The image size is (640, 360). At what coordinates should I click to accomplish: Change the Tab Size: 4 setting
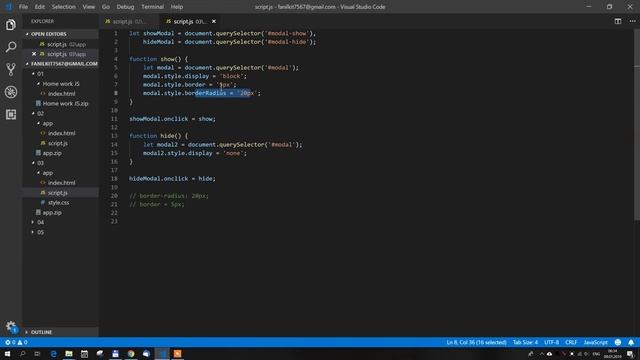(525, 342)
